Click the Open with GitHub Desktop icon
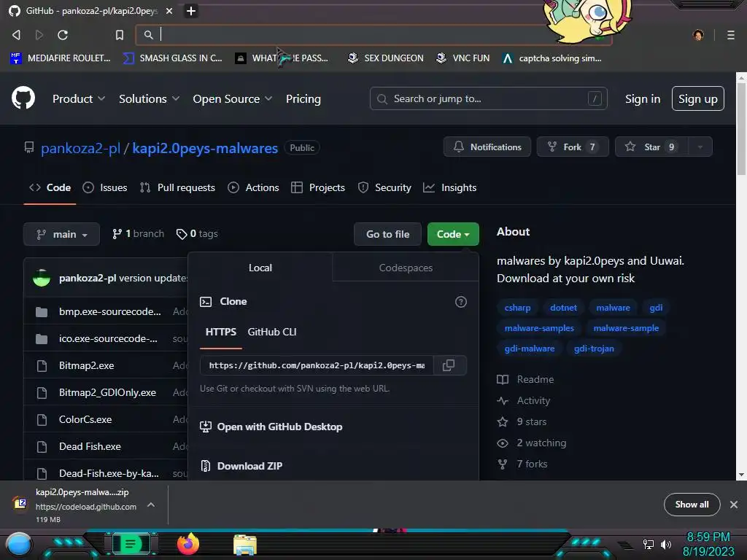This screenshot has height=560, width=747. point(206,427)
